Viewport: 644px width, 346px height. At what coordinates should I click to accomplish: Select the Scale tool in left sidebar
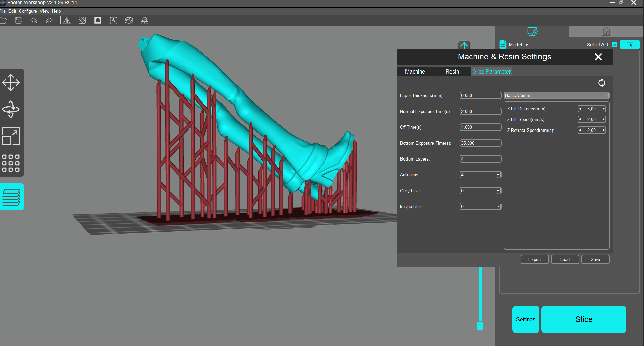[x=11, y=136]
